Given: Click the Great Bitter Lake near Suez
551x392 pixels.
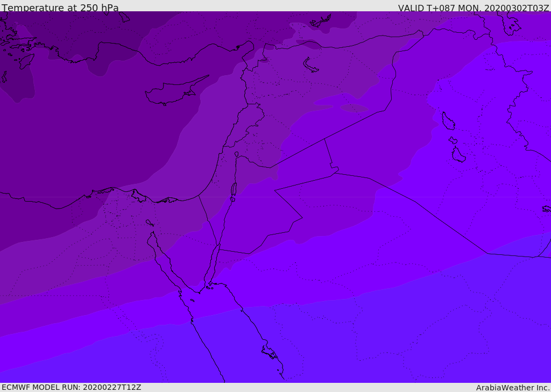Looking at the screenshot, I should pyautogui.click(x=150, y=223).
